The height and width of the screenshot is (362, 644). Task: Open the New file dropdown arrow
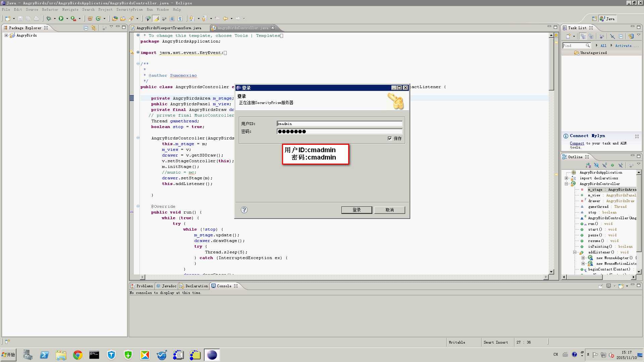(x=14, y=19)
